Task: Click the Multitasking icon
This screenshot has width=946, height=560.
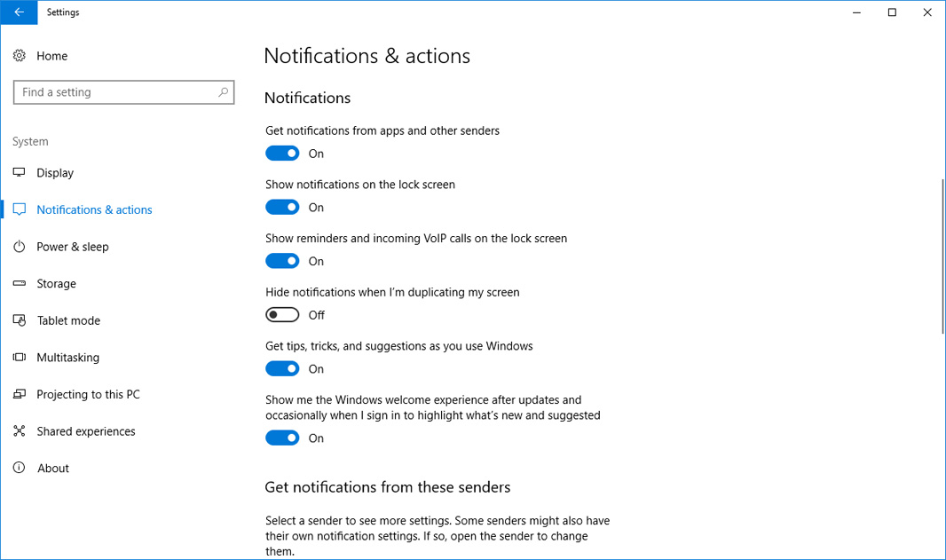Action: [20, 358]
